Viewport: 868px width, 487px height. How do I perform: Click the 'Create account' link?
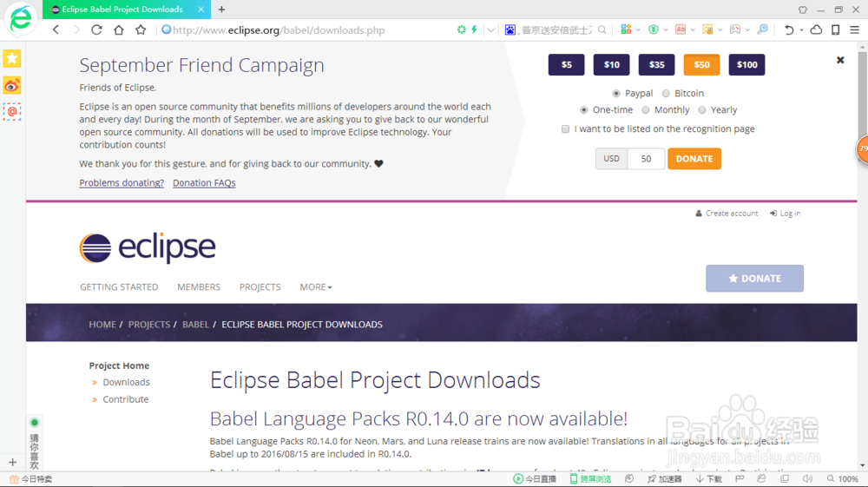click(727, 213)
